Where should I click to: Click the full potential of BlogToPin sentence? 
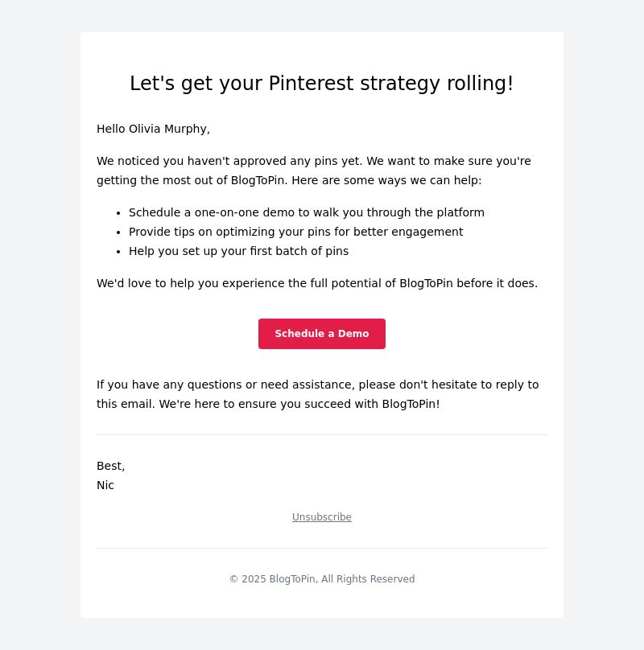click(317, 283)
